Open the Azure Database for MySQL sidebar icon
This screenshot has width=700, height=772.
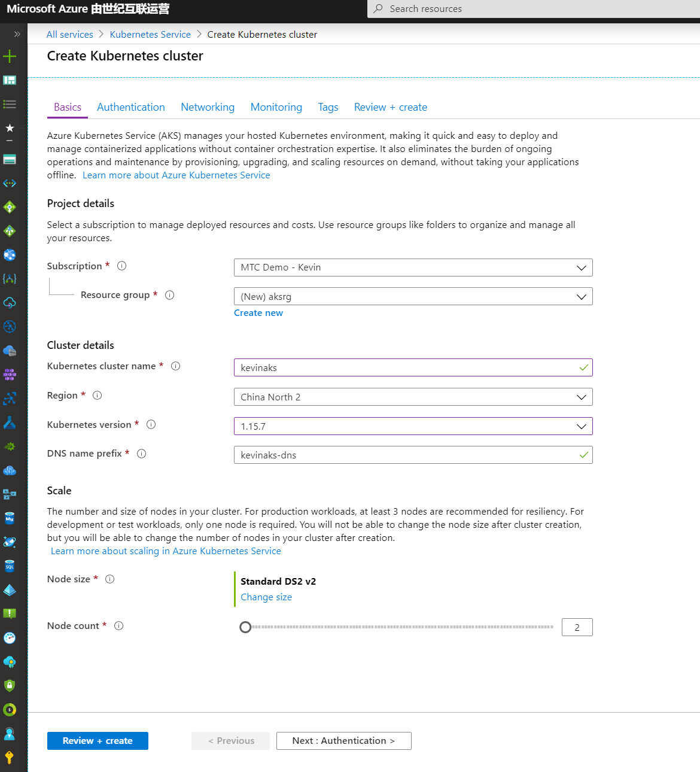[x=10, y=518]
